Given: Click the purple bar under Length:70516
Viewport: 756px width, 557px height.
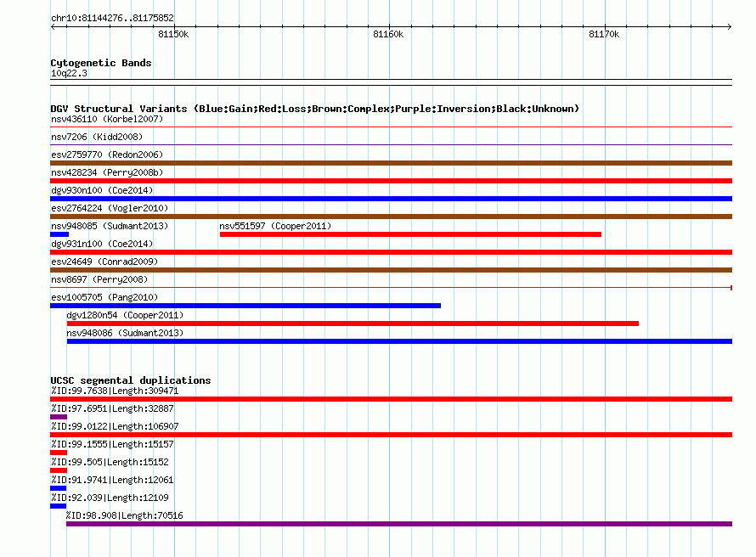Looking at the screenshot, I should click(399, 524).
